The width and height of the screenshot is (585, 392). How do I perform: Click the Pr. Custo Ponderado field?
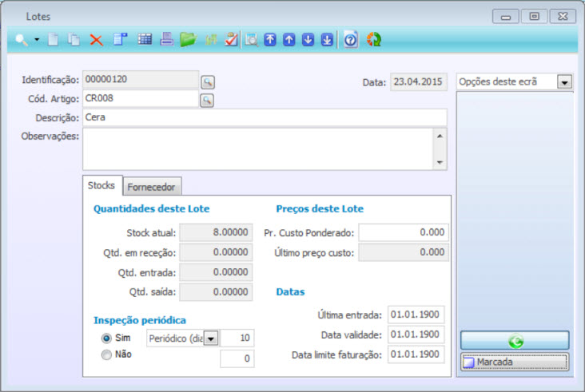pos(404,232)
